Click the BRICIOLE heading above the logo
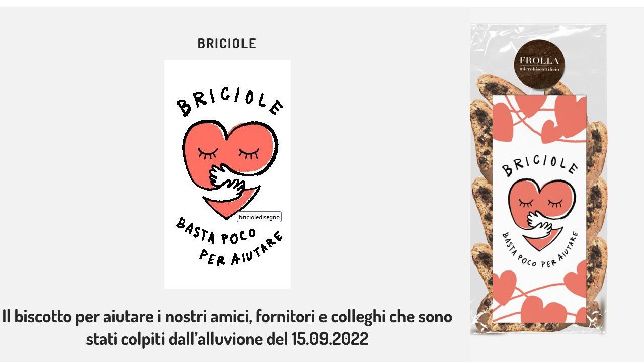This screenshot has height=362, width=644. click(226, 44)
